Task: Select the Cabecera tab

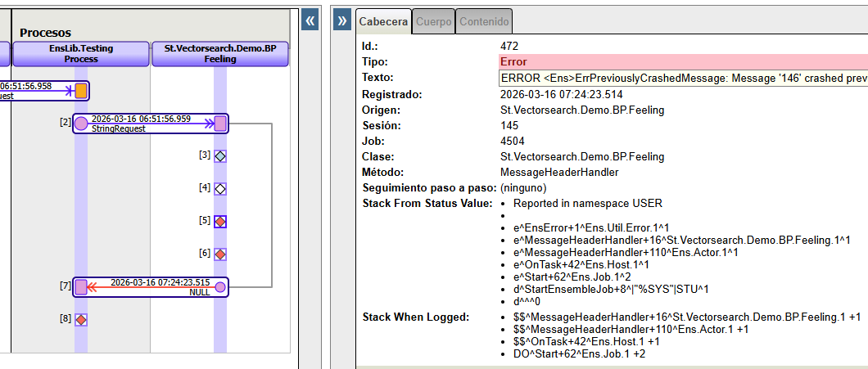Action: 383,21
